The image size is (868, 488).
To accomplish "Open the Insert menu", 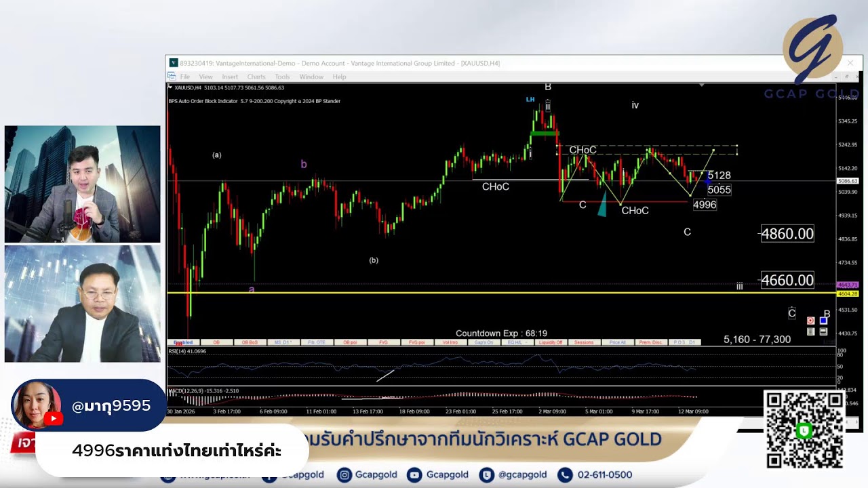I will [x=230, y=77].
